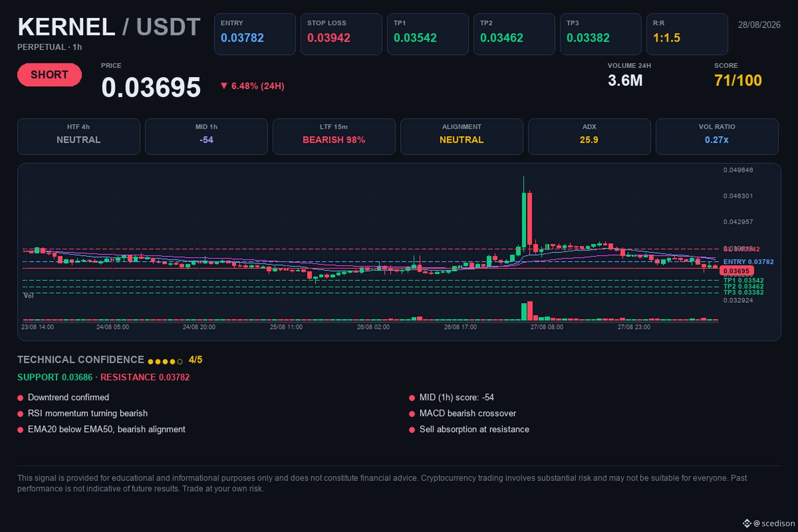798x532 pixels.
Task: Click the disclaimer text paragraph
Action: pos(382,483)
